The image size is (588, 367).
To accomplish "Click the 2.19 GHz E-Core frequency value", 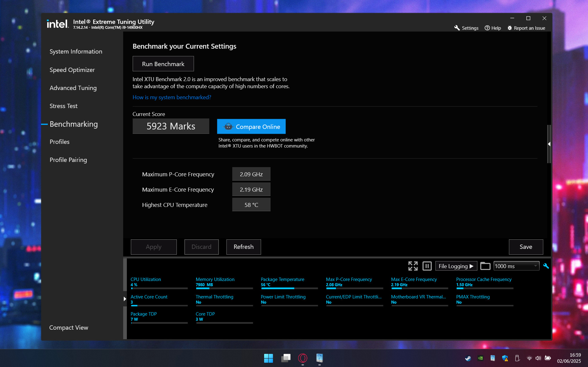I will (x=251, y=189).
